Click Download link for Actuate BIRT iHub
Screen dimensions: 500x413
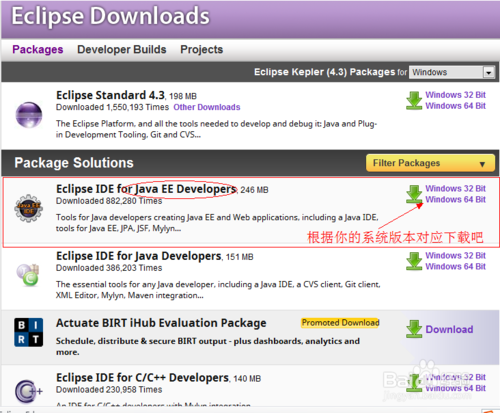tap(449, 329)
